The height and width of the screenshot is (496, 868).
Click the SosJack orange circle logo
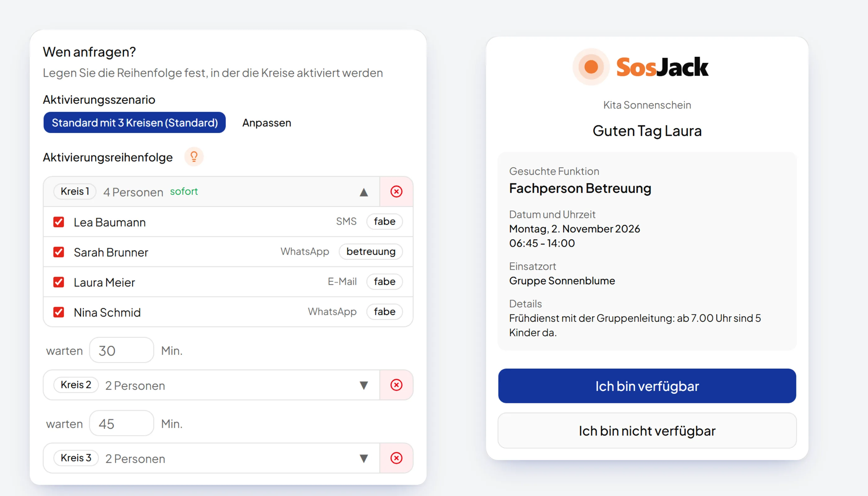[591, 67]
